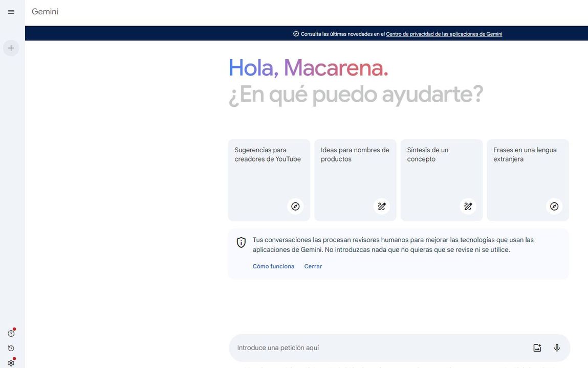The height and width of the screenshot is (368, 588).
Task: Click the human reviewers notice text
Action: pos(393,244)
